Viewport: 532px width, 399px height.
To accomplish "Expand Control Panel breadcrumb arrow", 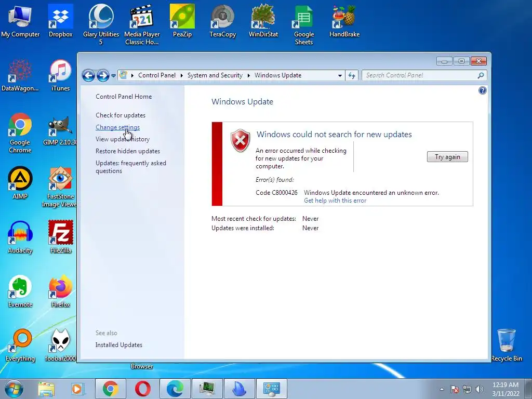I will 182,75.
